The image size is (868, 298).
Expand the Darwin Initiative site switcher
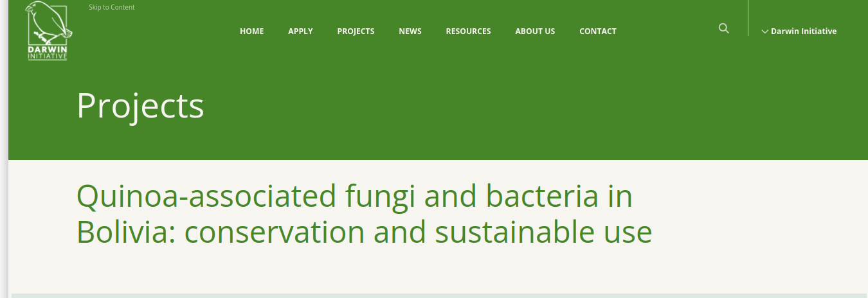point(799,31)
